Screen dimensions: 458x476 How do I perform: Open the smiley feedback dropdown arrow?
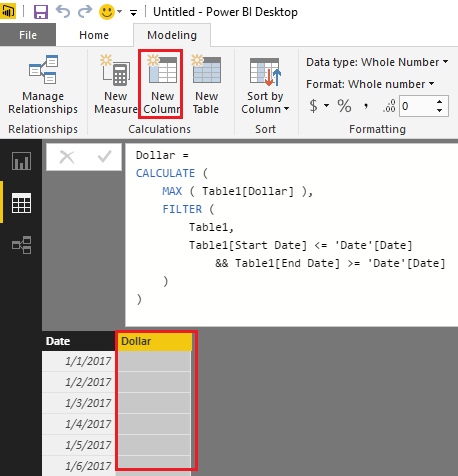tap(120, 12)
